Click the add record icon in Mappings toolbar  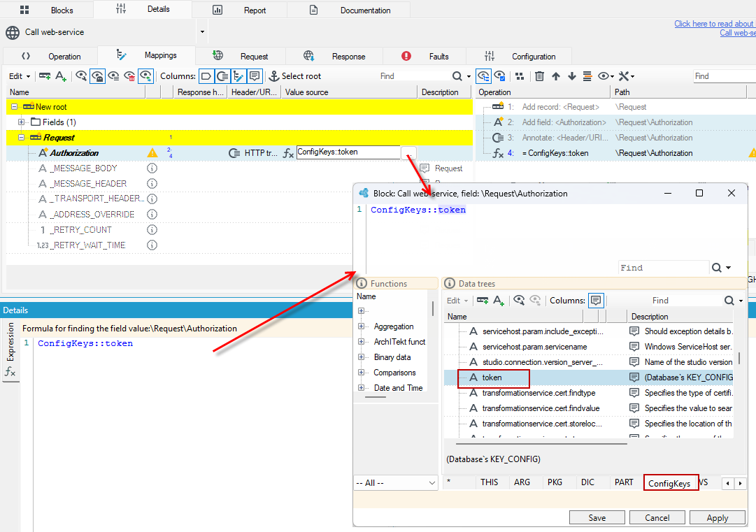(x=45, y=76)
